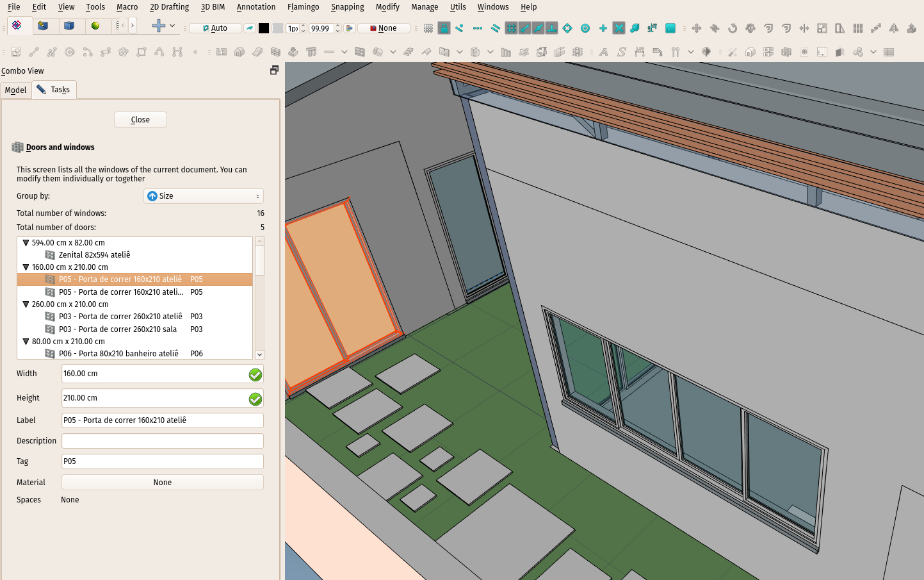
Task: Click the Close button in Tasks panel
Action: click(x=140, y=120)
